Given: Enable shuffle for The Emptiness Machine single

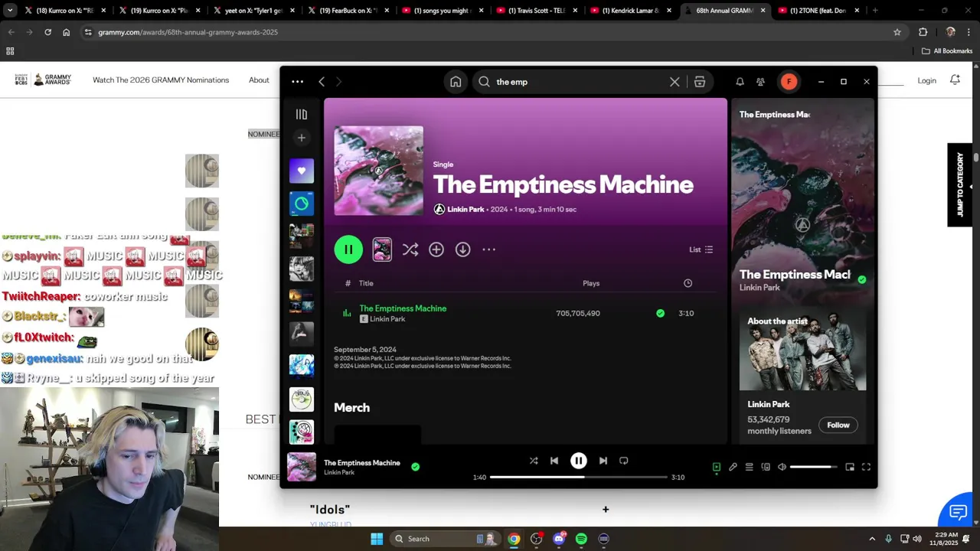Looking at the screenshot, I should point(410,249).
